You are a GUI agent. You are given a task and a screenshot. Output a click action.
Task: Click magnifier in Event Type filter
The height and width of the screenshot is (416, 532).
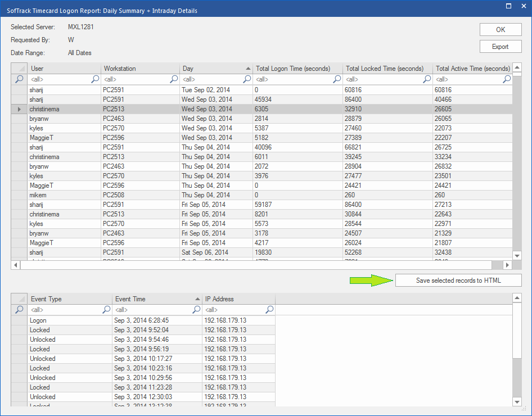(x=106, y=310)
